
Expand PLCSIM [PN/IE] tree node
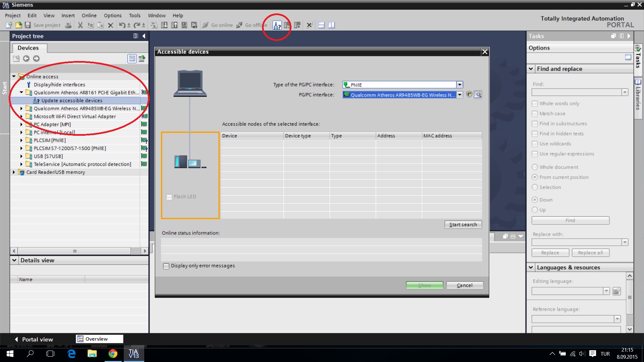[21, 140]
